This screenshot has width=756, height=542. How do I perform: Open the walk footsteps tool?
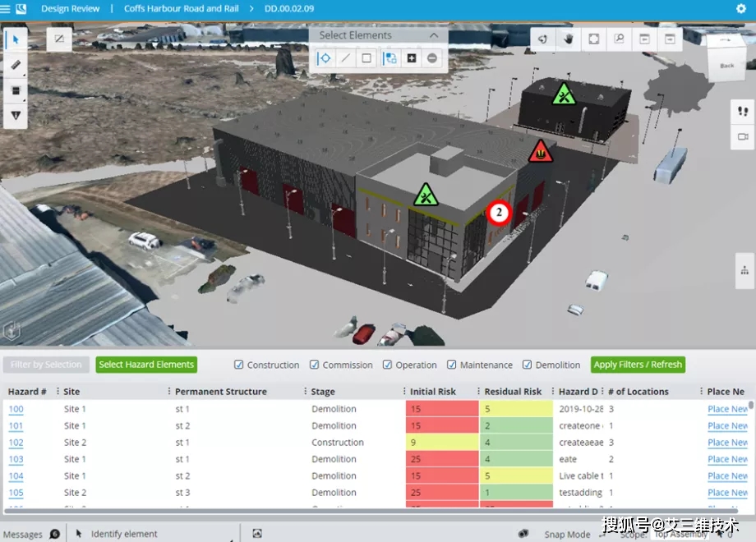[x=742, y=111]
